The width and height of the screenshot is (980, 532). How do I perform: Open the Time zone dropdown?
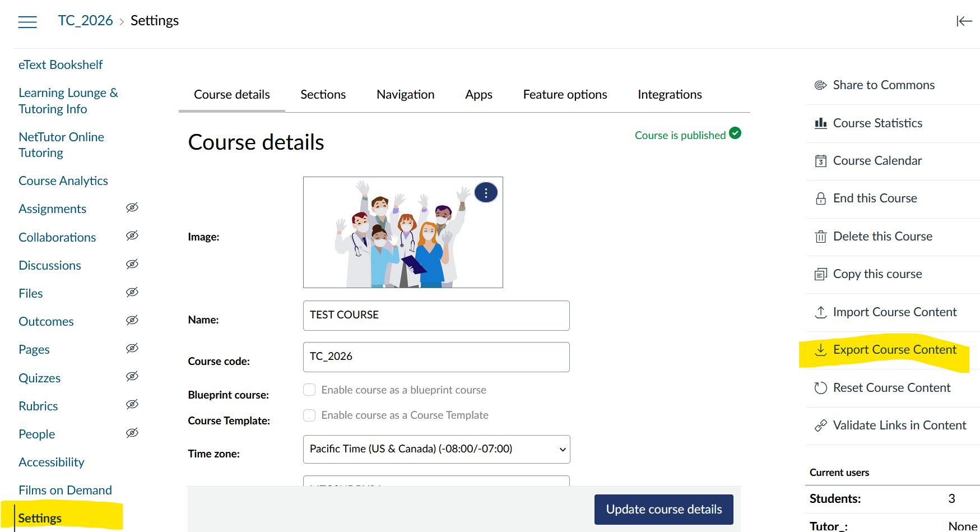[x=436, y=450]
